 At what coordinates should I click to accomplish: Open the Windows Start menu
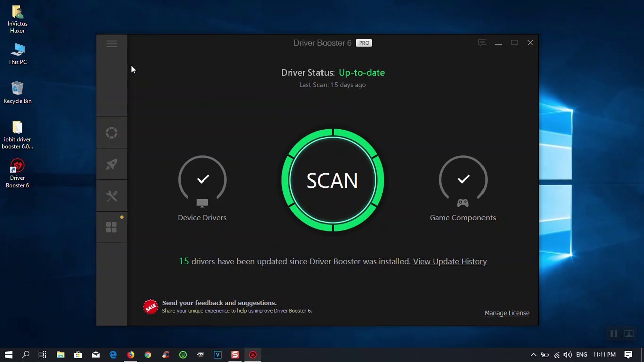pos(8,355)
